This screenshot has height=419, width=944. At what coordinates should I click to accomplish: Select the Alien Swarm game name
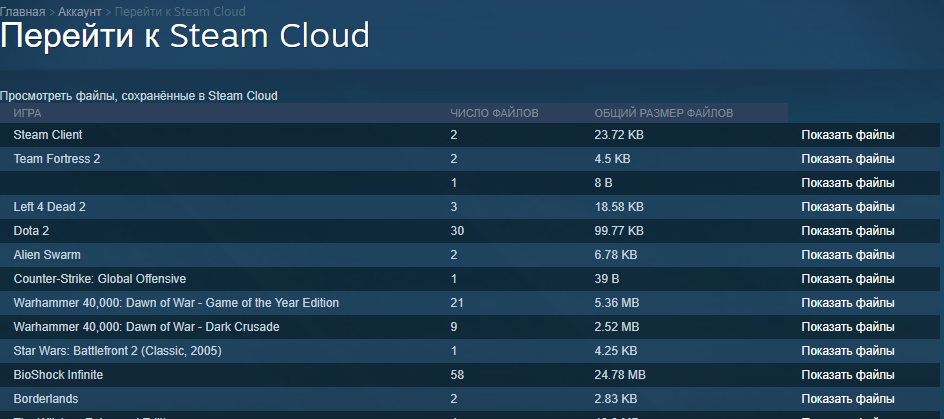pos(47,255)
